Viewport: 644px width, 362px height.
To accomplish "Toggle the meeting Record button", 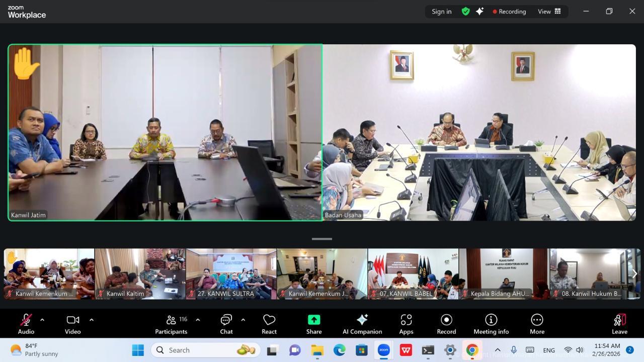I will pos(446,323).
